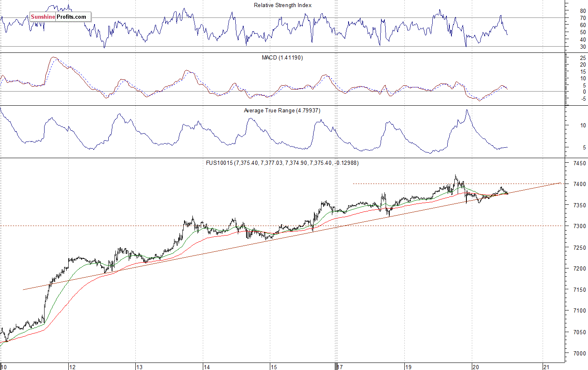Click date label 20 on time axis
The width and height of the screenshot is (588, 370).
475,367
